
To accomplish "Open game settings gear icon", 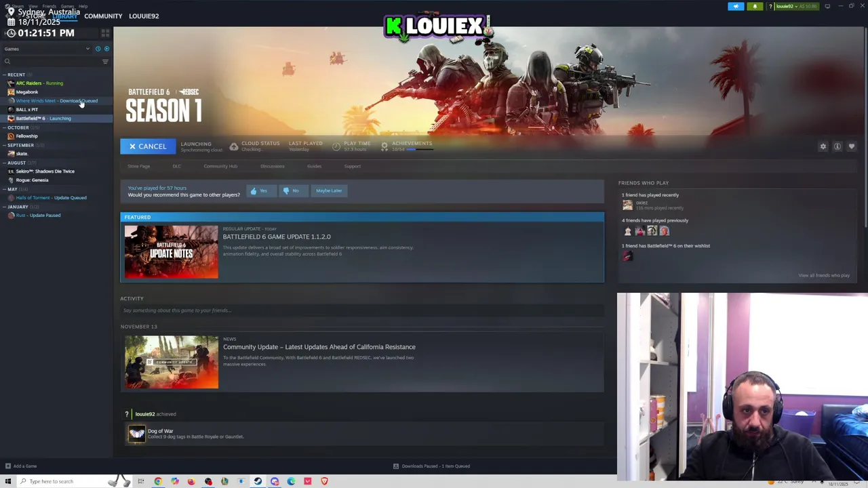I will (x=823, y=146).
